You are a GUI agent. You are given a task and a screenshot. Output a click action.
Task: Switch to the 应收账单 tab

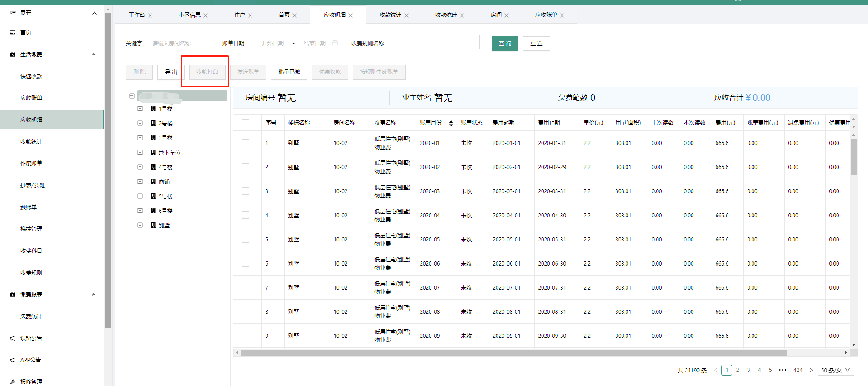click(546, 15)
